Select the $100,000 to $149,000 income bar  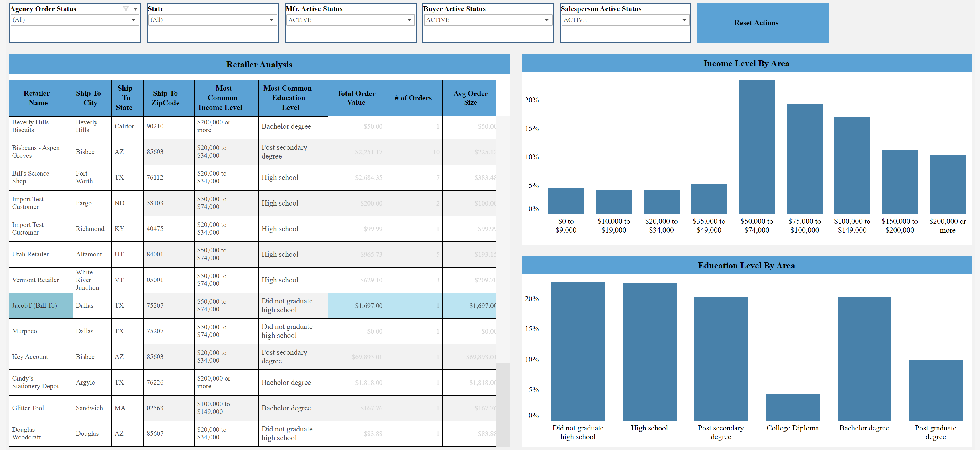852,166
